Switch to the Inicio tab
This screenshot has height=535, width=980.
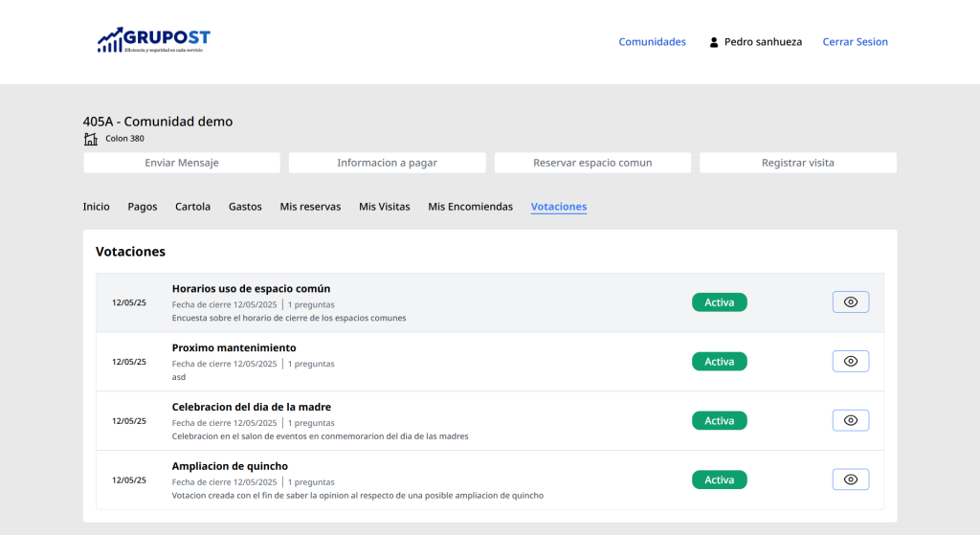(x=96, y=207)
